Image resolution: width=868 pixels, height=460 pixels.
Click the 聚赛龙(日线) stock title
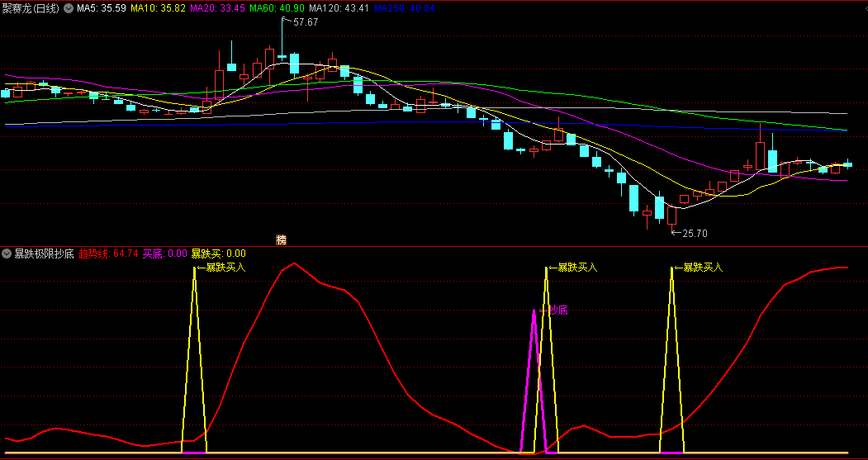(x=31, y=8)
